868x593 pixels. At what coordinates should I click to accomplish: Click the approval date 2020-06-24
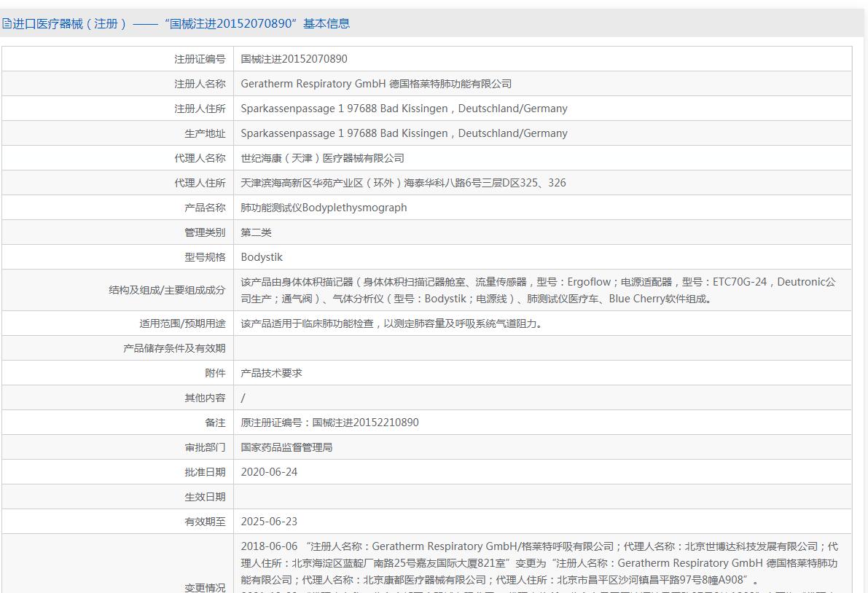(x=269, y=472)
